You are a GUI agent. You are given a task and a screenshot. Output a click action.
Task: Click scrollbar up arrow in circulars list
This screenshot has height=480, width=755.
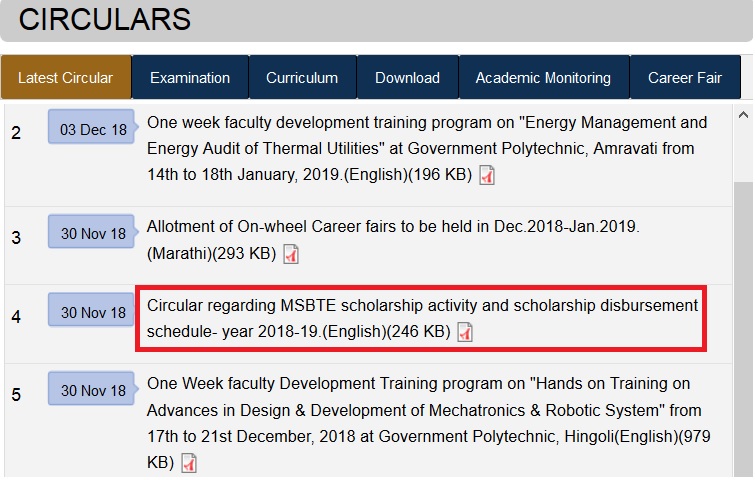(x=743, y=115)
